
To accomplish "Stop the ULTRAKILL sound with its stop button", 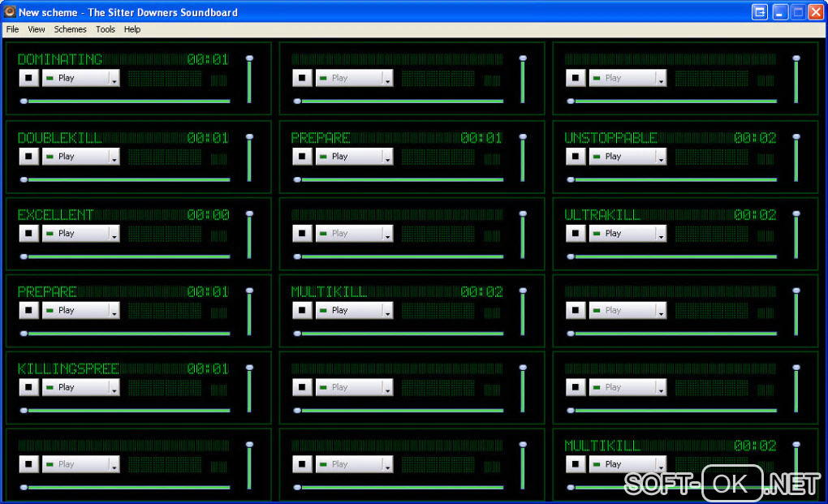I will [x=576, y=233].
